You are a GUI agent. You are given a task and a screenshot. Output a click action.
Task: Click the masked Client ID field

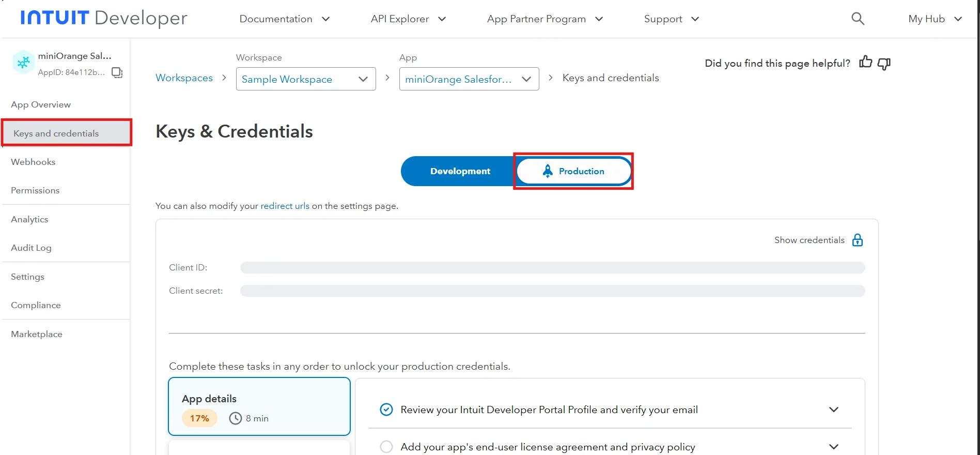(x=552, y=267)
